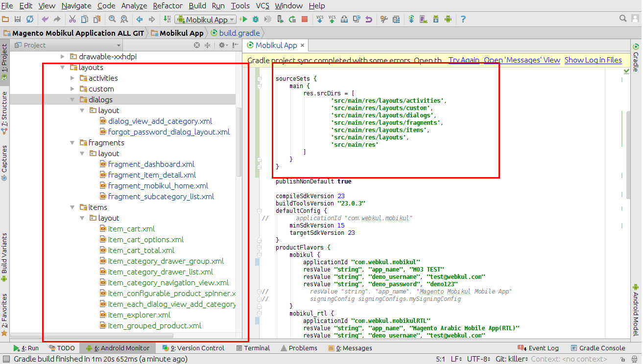This screenshot has height=364, width=643.
Task: Click Open 'Messages' View link
Action: pos(522,60)
